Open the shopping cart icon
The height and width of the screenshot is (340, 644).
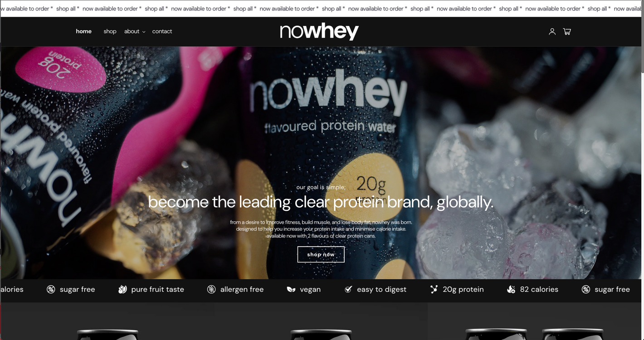point(567,32)
